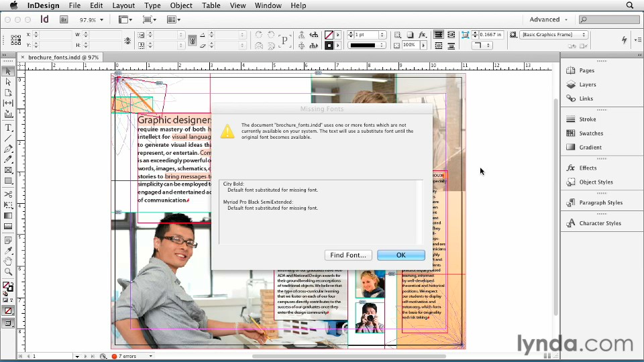Open the Apple menu
The height and width of the screenshot is (362, 644).
[x=13, y=5]
